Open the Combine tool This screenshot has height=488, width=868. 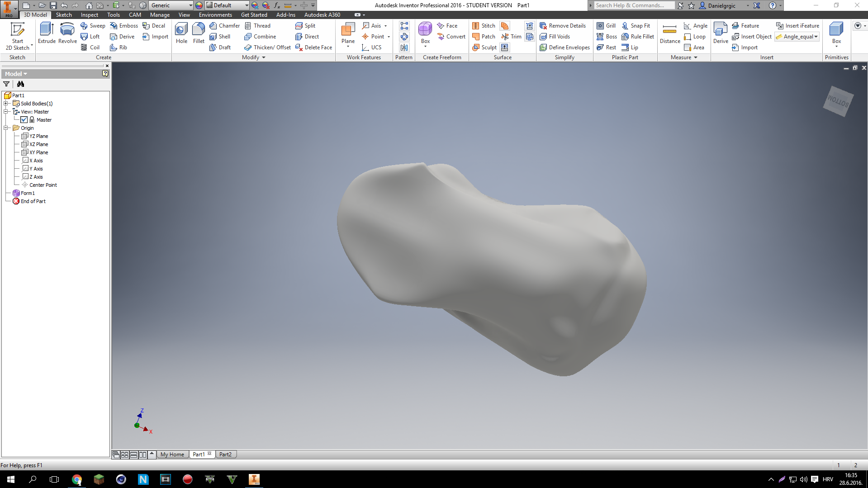point(260,37)
